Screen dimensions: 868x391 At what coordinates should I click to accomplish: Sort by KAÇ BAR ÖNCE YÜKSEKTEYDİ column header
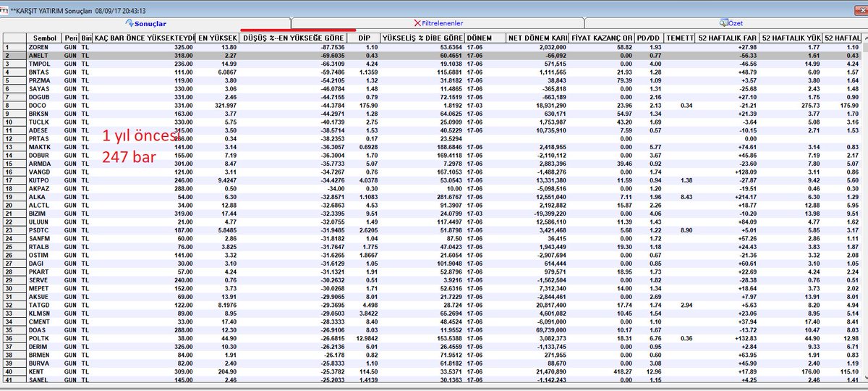pos(145,37)
